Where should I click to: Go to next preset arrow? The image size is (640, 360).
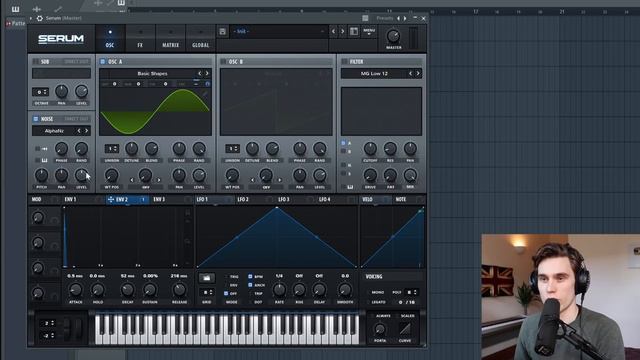coord(342,31)
